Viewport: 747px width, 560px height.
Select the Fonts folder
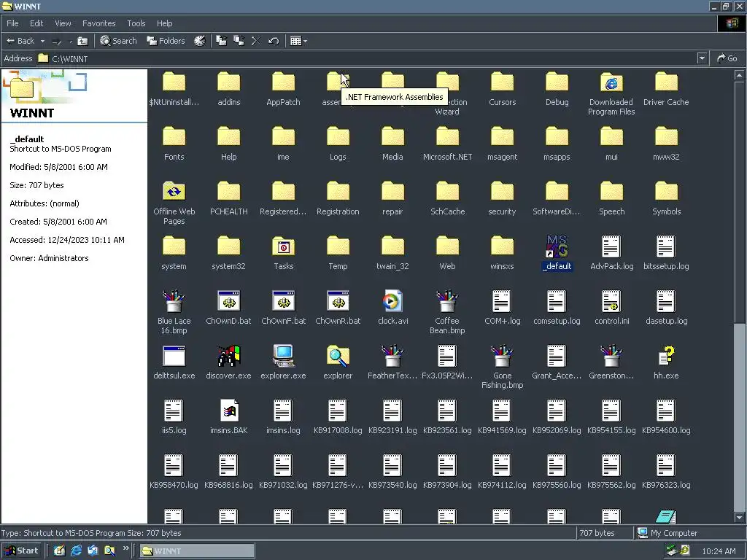point(174,144)
